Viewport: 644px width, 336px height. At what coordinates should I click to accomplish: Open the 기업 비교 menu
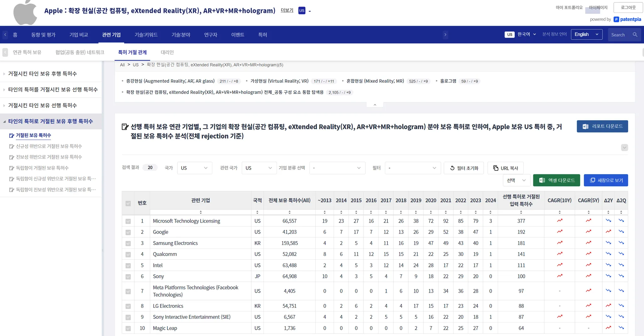click(79, 35)
